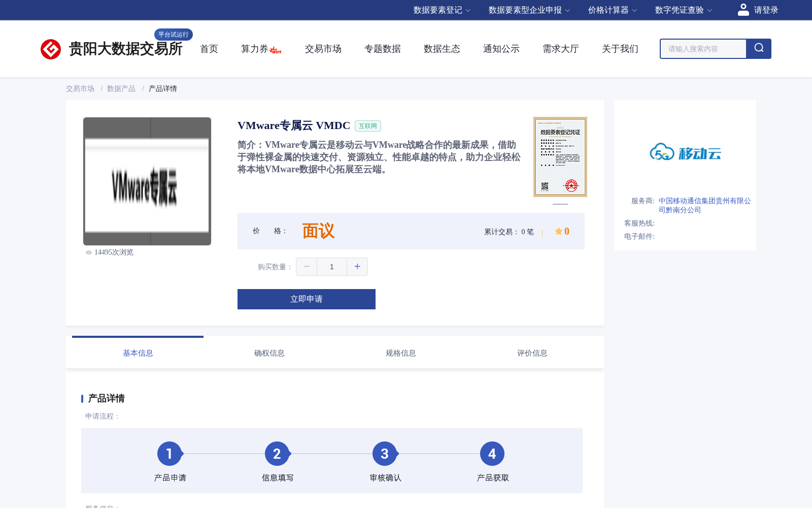
Task: Click the 电子邮件 label
Action: coord(639,236)
